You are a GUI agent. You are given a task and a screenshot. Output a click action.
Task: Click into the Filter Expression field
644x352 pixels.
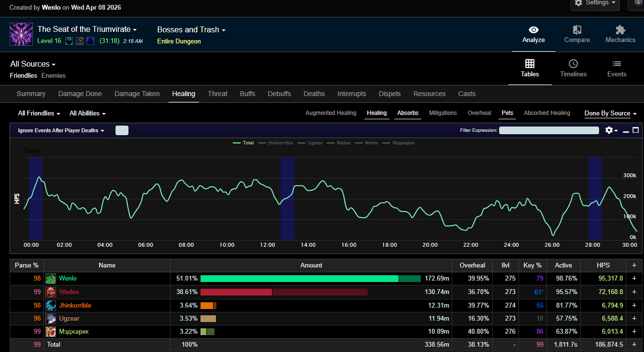[549, 130]
